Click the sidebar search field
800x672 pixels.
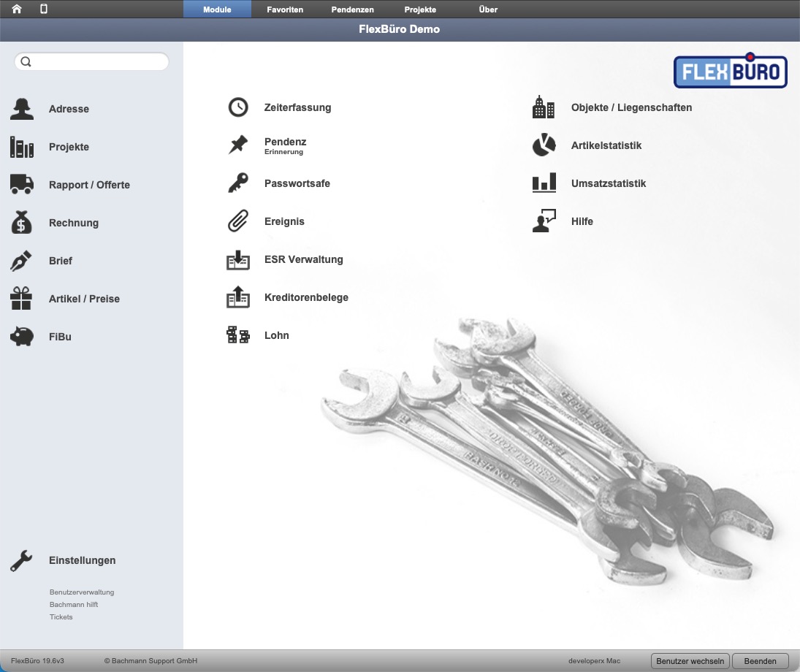(x=91, y=62)
